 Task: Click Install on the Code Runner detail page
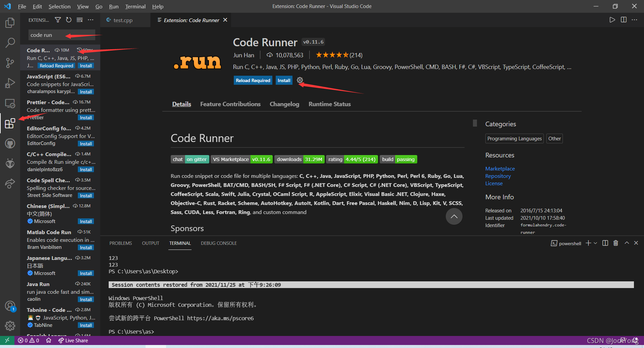tap(284, 80)
